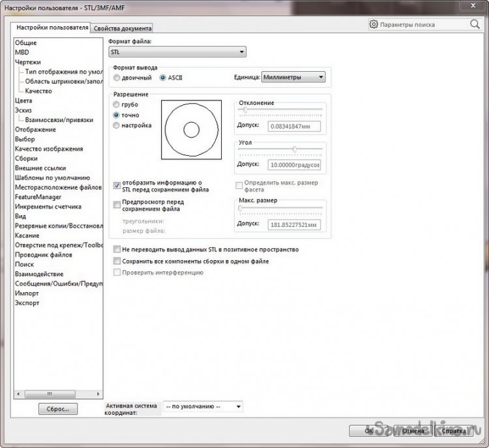Screen dimensions: 489x448
Task: Enable Предпросмотр перед сохранением файла
Action: click(x=117, y=204)
